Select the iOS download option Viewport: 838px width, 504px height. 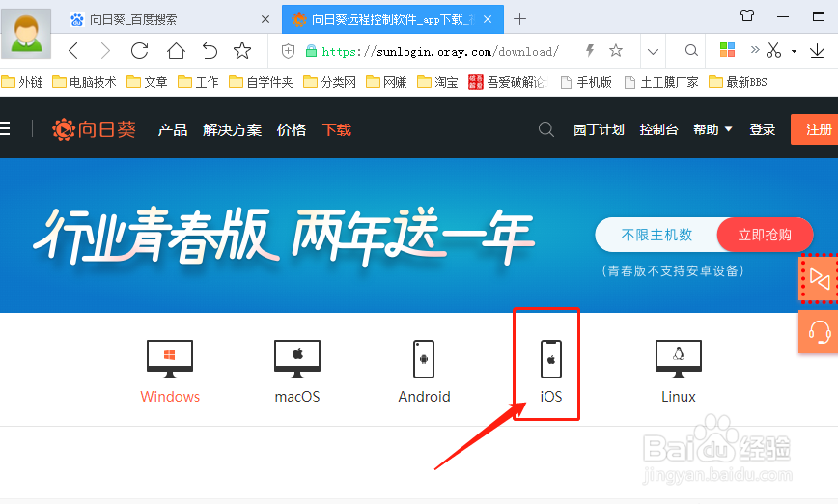(551, 372)
